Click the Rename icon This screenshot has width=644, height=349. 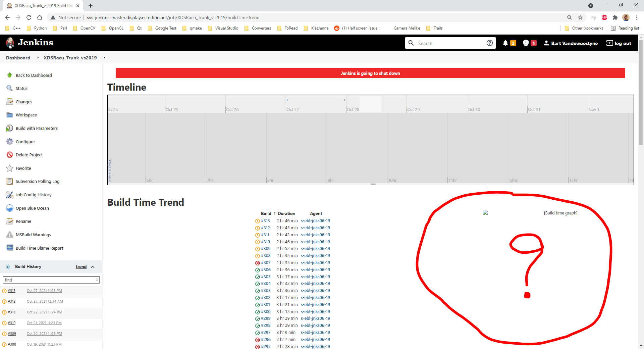tap(10, 221)
